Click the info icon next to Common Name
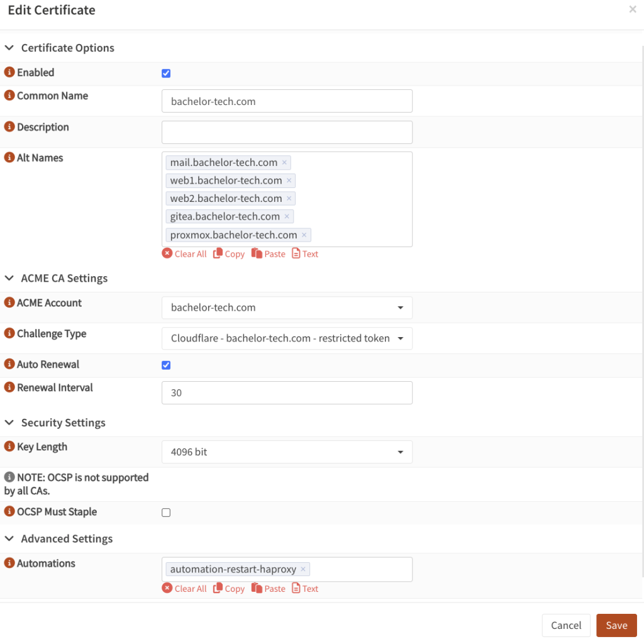Screen dimensions: 644x644 [x=9, y=96]
